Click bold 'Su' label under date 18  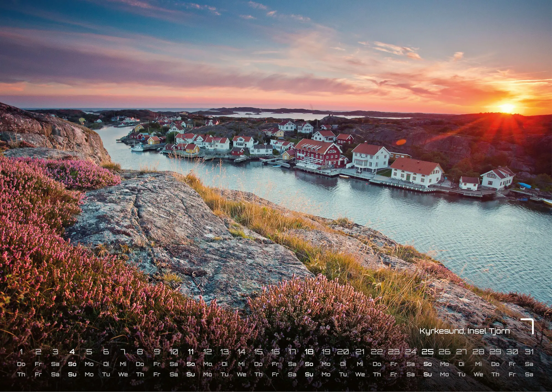(309, 375)
